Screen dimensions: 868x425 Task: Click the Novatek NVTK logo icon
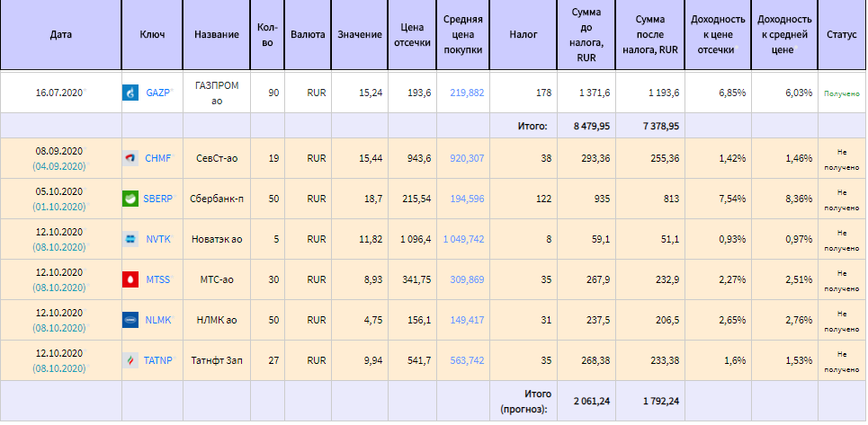(130, 239)
